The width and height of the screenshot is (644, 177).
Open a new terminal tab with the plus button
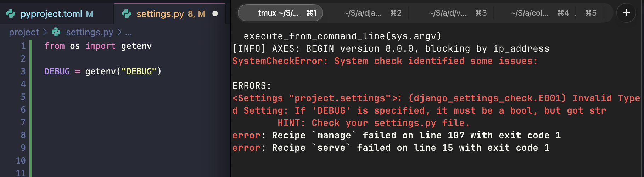[626, 13]
